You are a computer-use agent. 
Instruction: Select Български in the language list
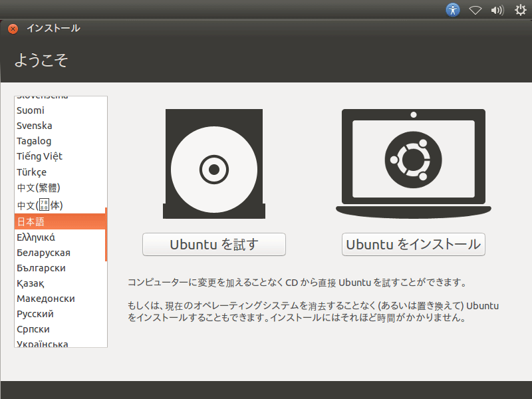tap(60, 268)
